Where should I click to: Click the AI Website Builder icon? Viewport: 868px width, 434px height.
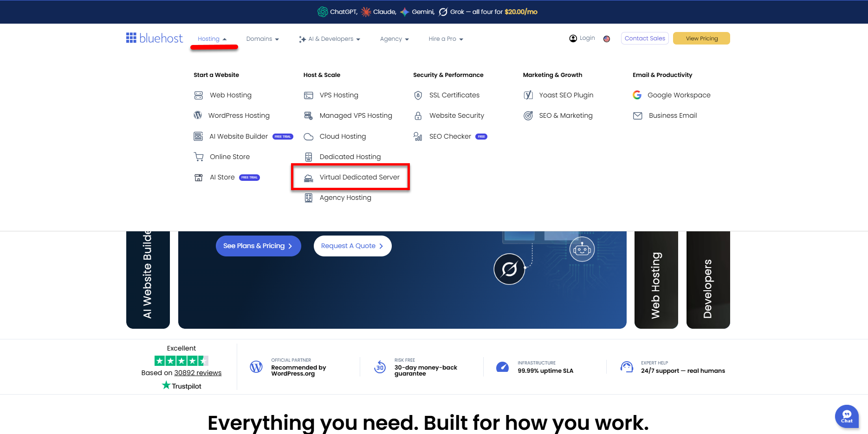point(198,136)
